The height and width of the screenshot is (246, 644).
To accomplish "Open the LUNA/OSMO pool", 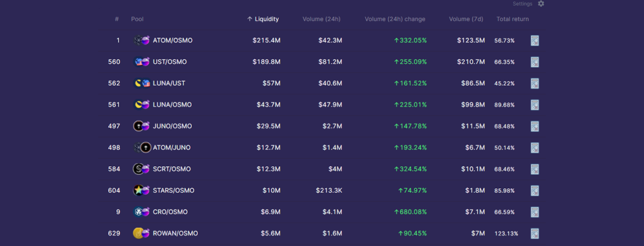I will 172,104.
